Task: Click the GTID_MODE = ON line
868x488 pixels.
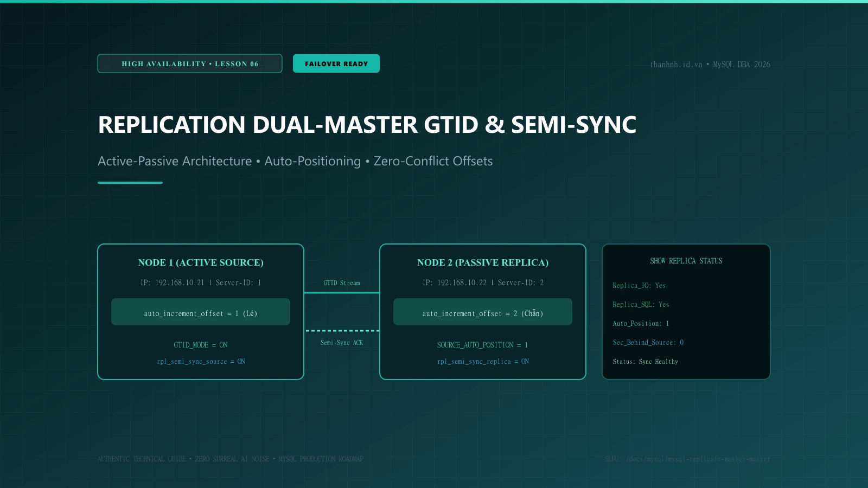Action: pos(201,345)
